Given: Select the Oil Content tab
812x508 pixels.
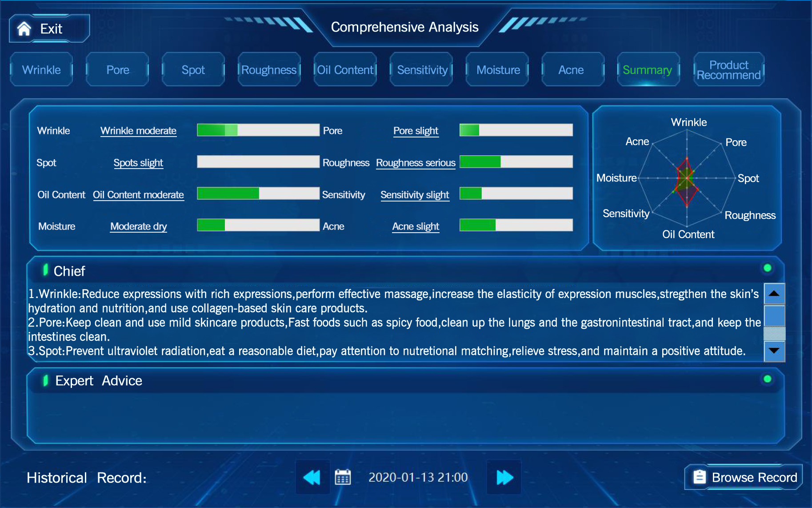Looking at the screenshot, I should coord(345,70).
